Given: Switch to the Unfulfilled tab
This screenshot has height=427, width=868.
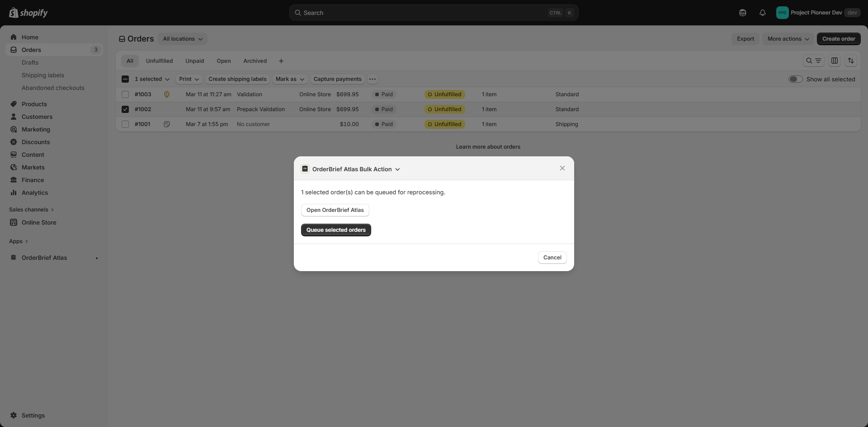Looking at the screenshot, I should pos(159,61).
